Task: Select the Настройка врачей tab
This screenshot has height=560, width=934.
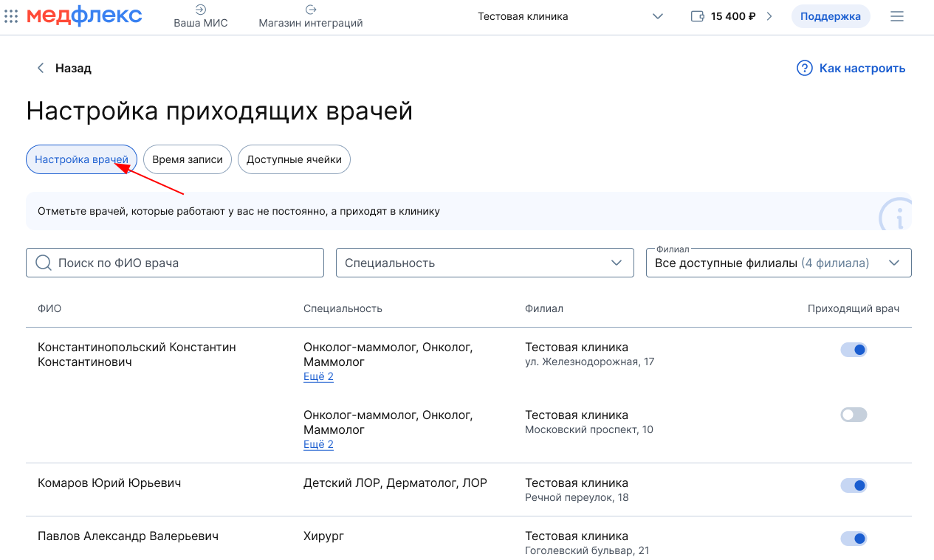Action: coord(81,159)
